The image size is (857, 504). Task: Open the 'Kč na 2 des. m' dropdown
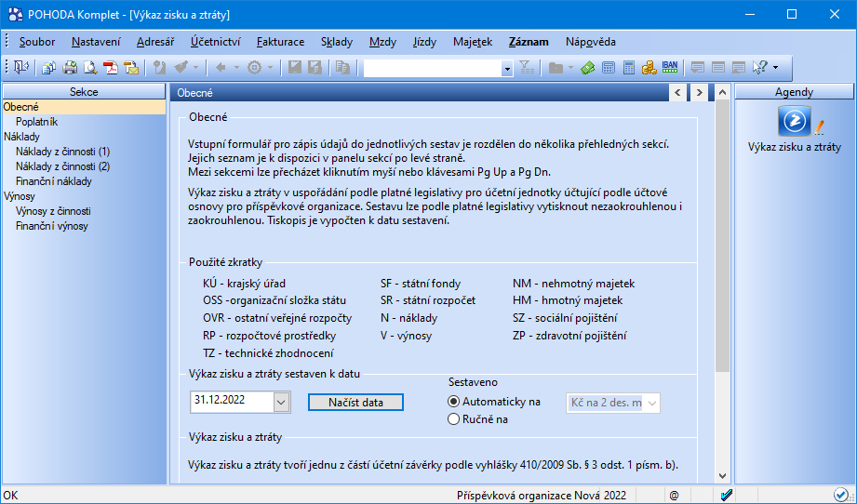(651, 403)
